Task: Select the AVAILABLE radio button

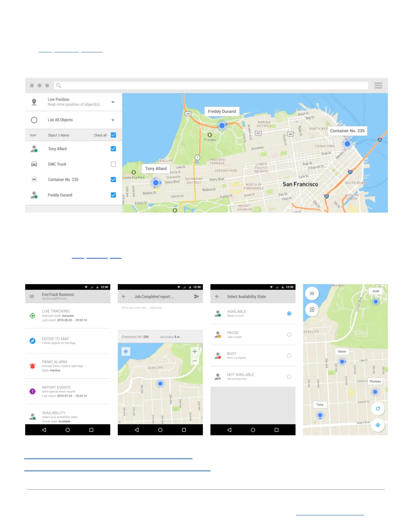Action: (x=289, y=313)
